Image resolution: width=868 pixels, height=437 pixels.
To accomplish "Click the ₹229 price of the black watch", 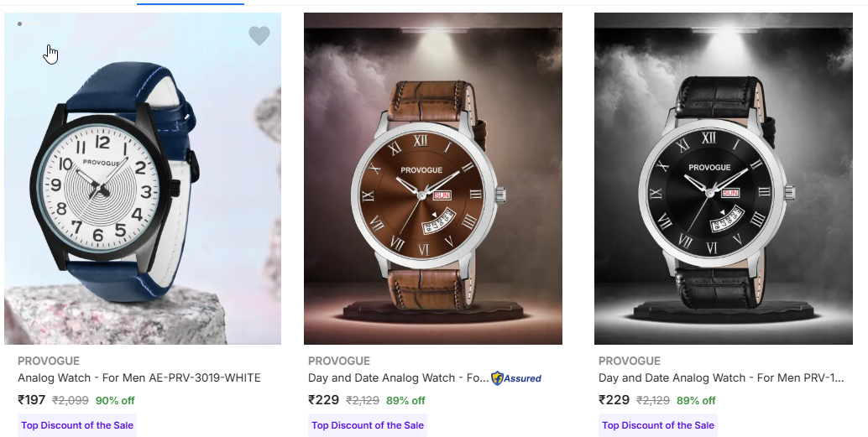I will [x=614, y=400].
